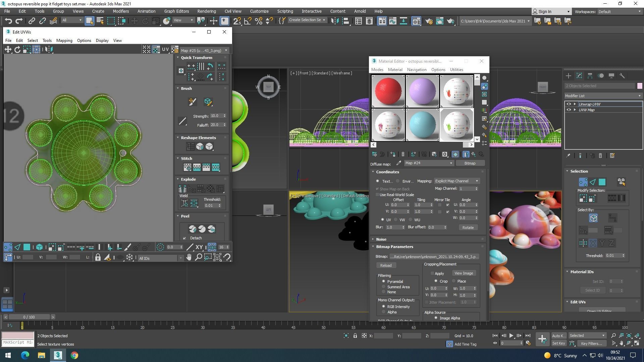Click the pink object color swatch
Screen dimensions: 644x362
[639, 86]
